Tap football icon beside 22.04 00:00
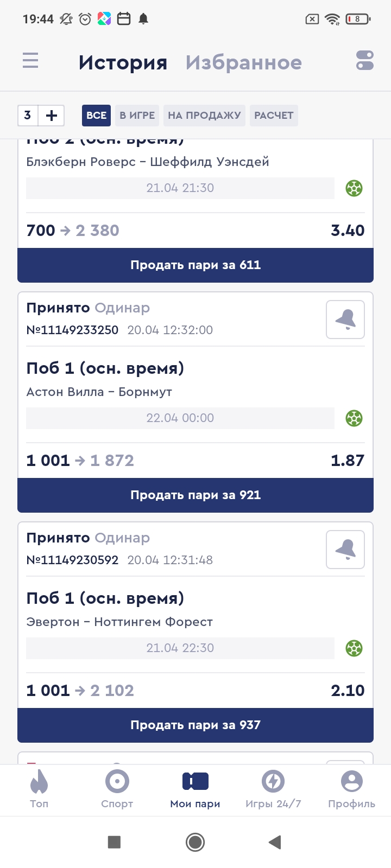 click(354, 418)
